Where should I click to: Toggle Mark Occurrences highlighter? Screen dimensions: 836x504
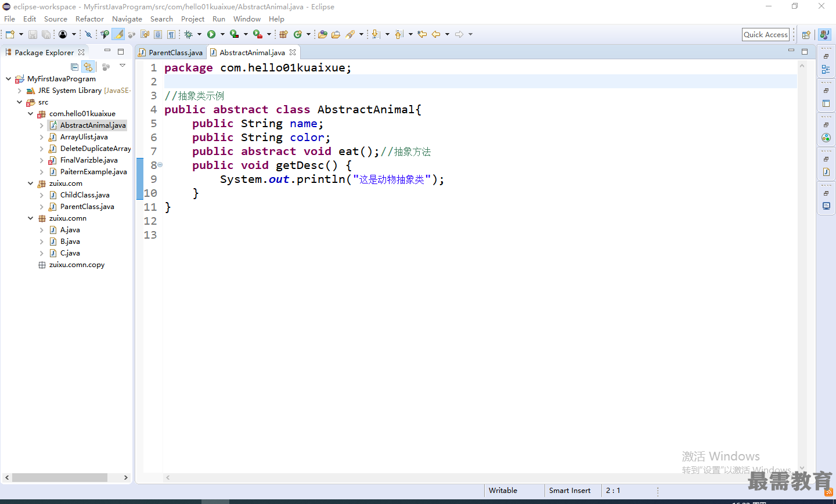click(x=118, y=34)
